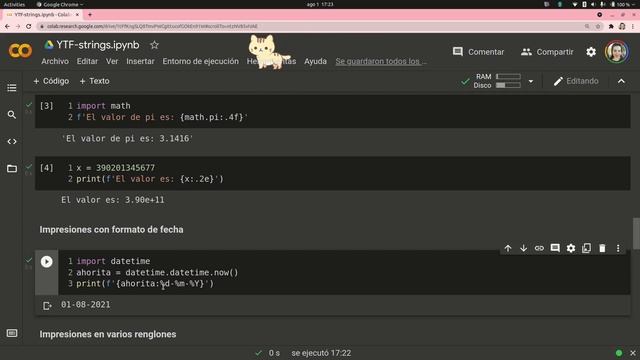Add a new Texto cell

pos(94,81)
